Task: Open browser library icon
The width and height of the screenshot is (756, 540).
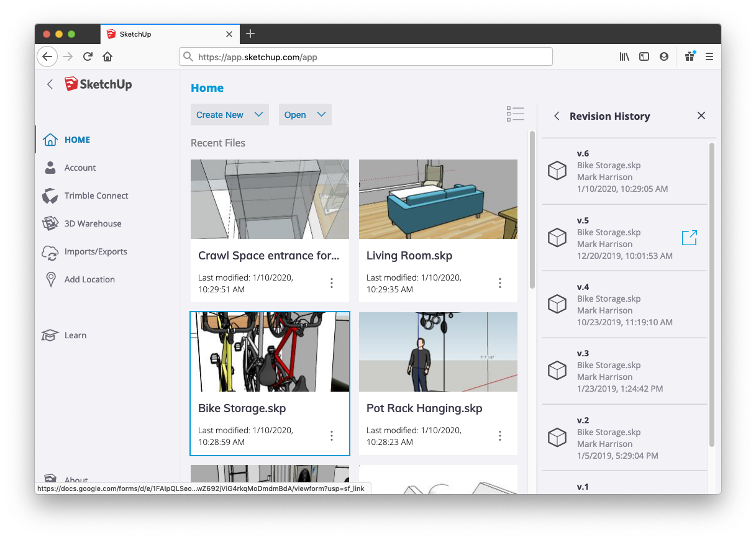Action: coord(624,56)
